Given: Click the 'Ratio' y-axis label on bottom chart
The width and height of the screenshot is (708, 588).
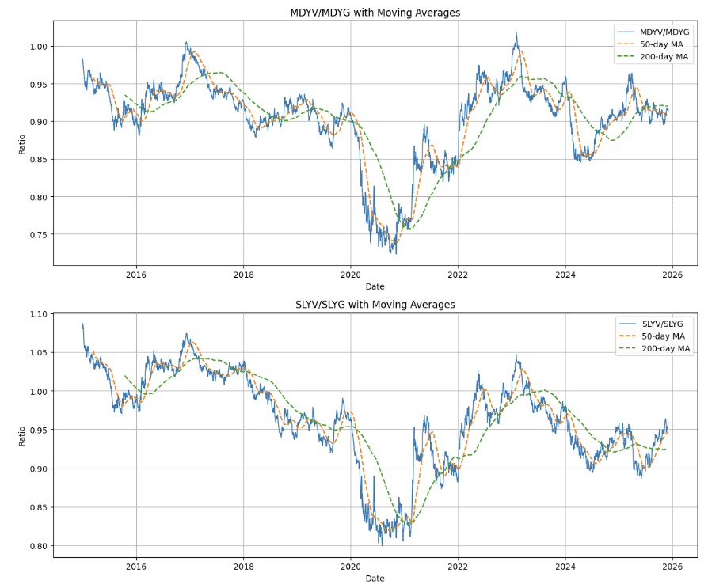Looking at the screenshot, I should coord(22,434).
